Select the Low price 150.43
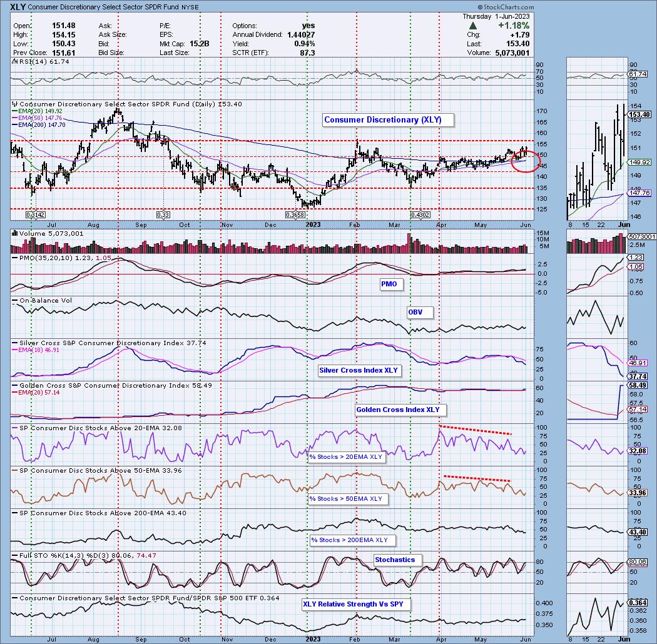Viewport: 657px width, 644px height. (x=64, y=44)
